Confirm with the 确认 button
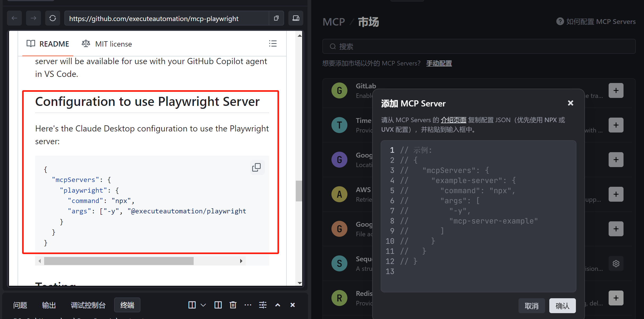644x319 pixels. (562, 306)
